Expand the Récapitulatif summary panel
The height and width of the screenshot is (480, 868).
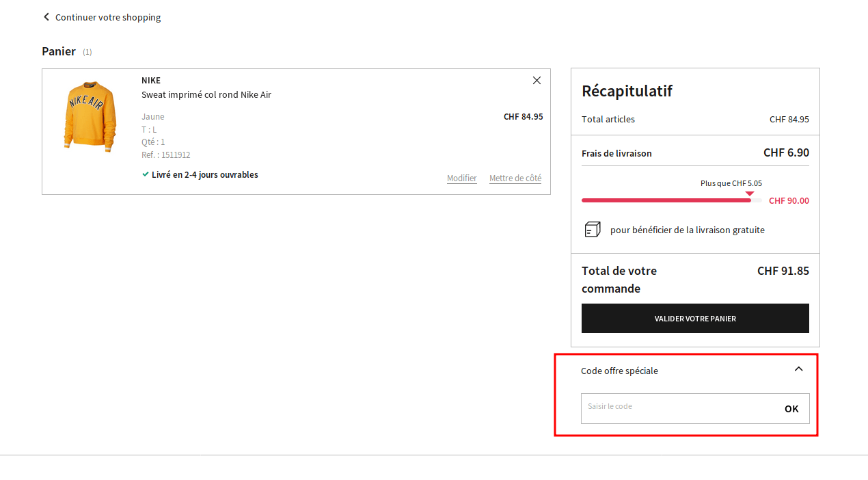click(627, 90)
